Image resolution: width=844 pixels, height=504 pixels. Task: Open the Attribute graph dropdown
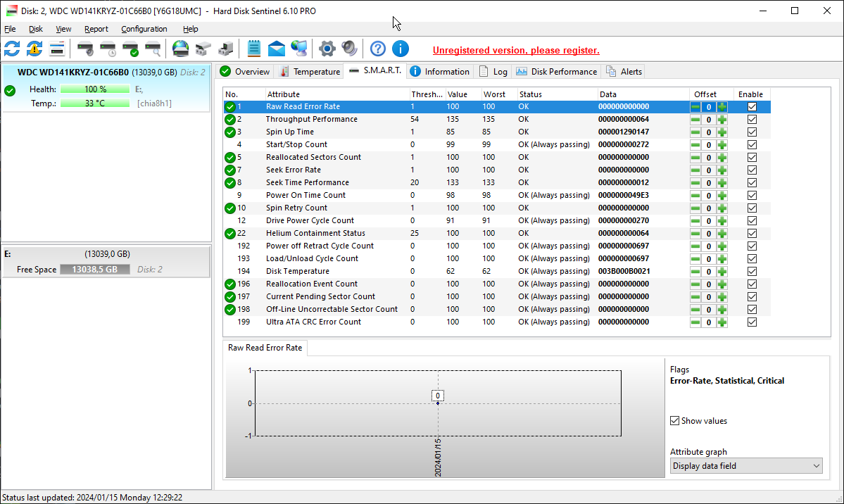tap(746, 466)
